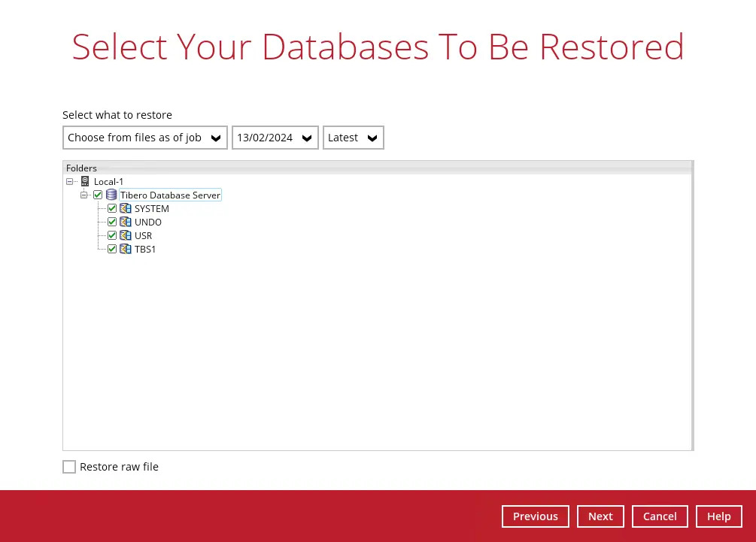Viewport: 756px width, 542px height.
Task: Collapse the Tibero Database Server node
Action: coord(84,195)
